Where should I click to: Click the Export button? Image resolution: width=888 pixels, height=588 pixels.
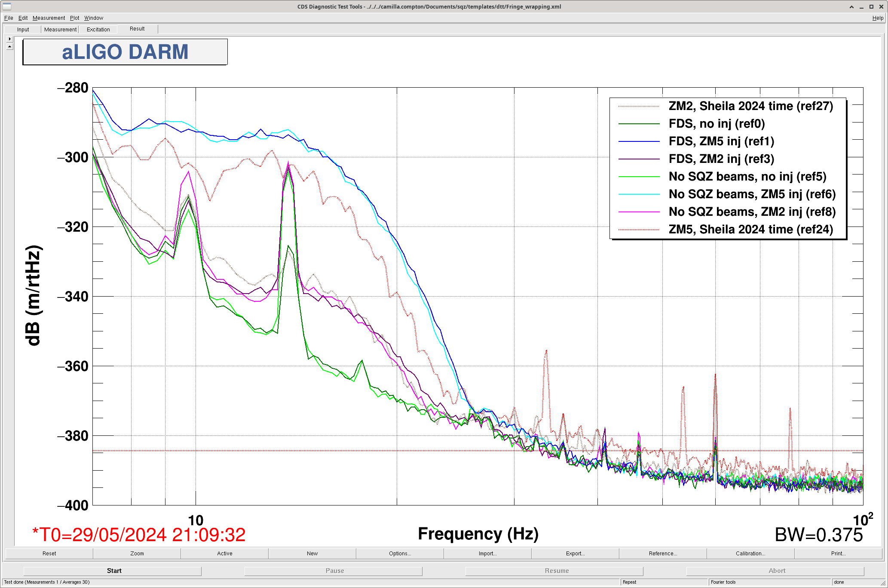click(x=575, y=554)
